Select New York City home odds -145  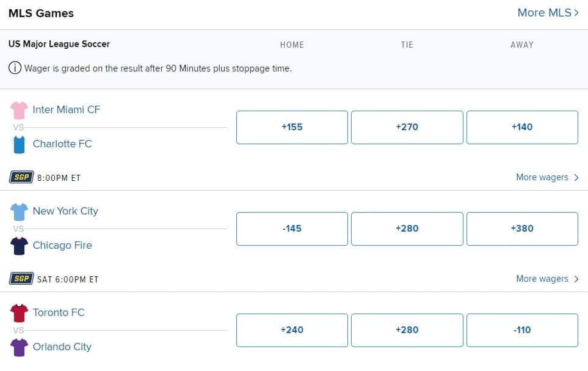click(x=292, y=229)
